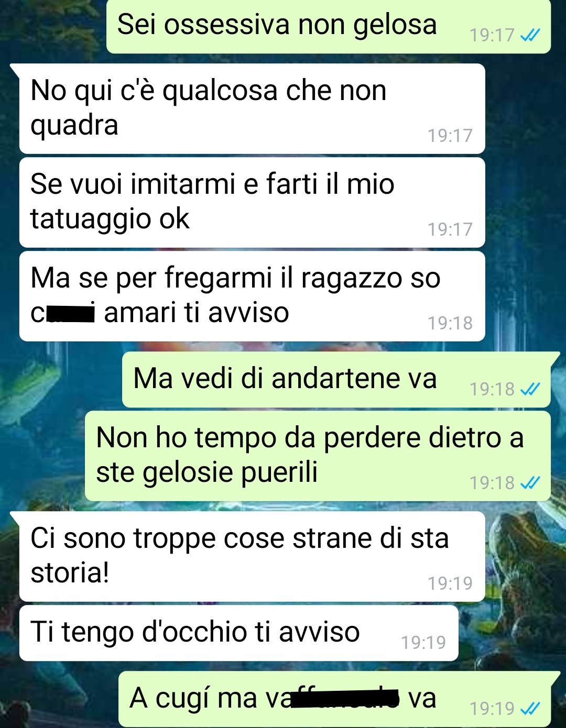This screenshot has height=728, width=566.
Task: Click the 19:19 timestamp on the 'storia!' message
Action: click(x=450, y=583)
